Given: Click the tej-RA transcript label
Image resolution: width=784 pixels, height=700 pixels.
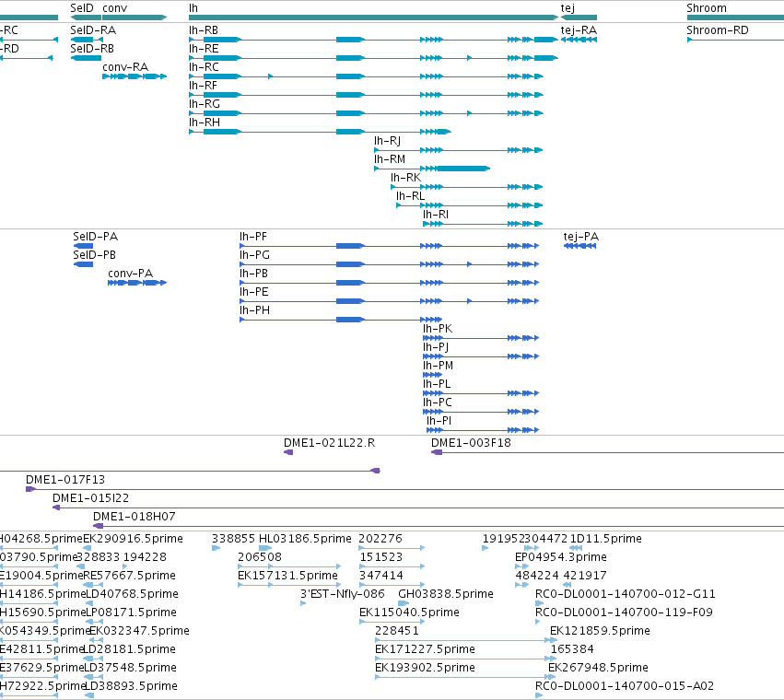Looking at the screenshot, I should (579, 30).
